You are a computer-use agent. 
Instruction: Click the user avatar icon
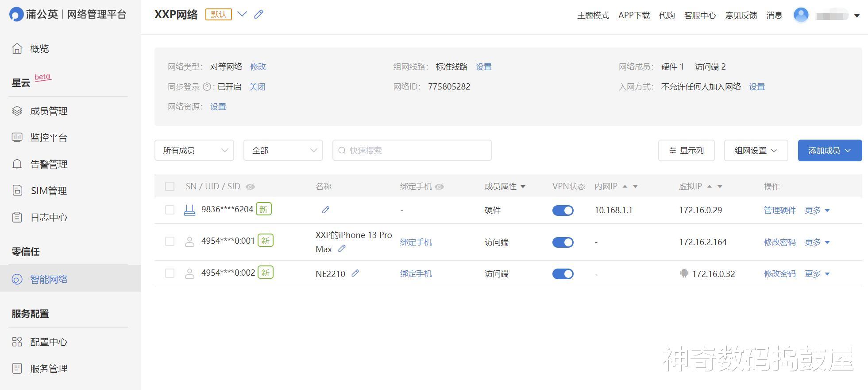tap(801, 15)
